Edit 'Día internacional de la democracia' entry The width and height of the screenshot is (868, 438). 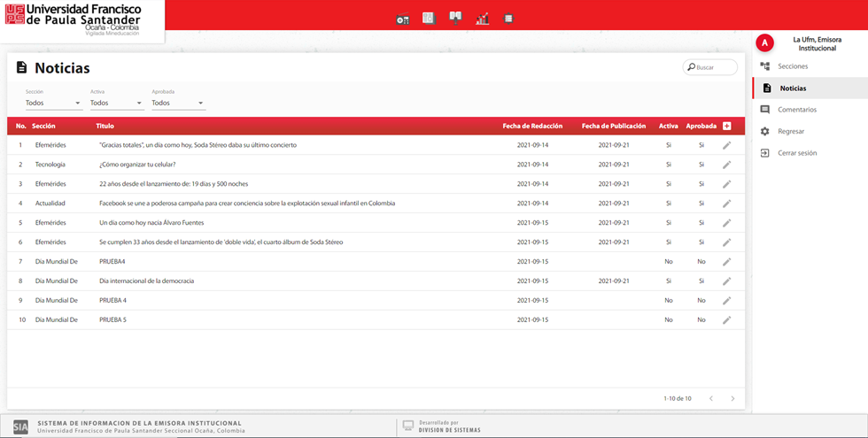(727, 281)
